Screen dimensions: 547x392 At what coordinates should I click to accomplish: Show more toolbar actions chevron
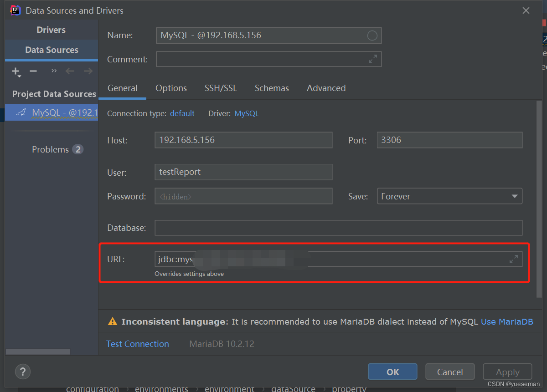click(54, 71)
